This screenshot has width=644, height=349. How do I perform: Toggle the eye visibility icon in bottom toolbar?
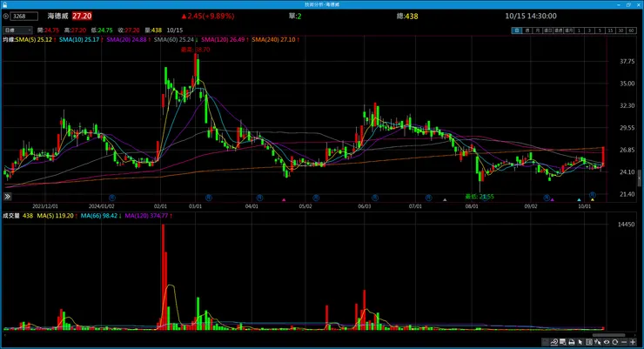[x=607, y=342]
